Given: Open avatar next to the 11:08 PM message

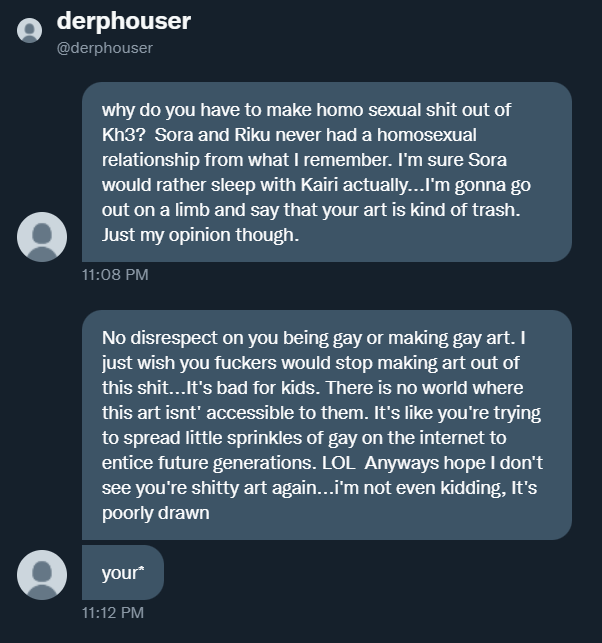Looking at the screenshot, I should [x=42, y=236].
